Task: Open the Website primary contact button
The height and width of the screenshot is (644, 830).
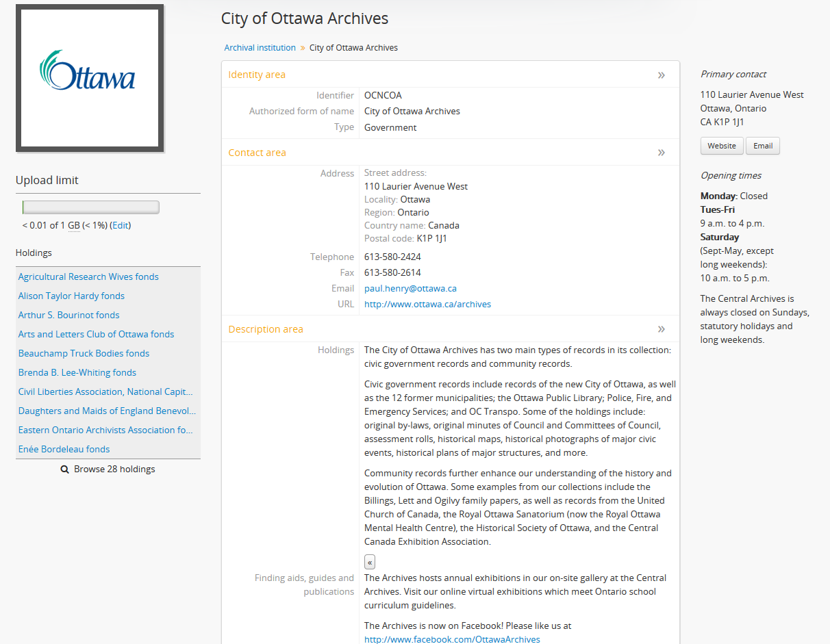Action: pyautogui.click(x=721, y=146)
